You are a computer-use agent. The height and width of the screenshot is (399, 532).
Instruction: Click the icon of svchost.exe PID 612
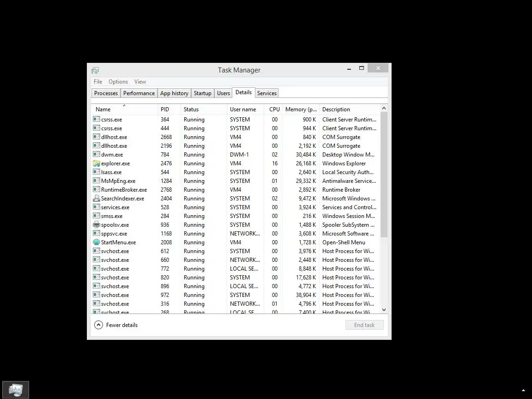click(x=97, y=251)
